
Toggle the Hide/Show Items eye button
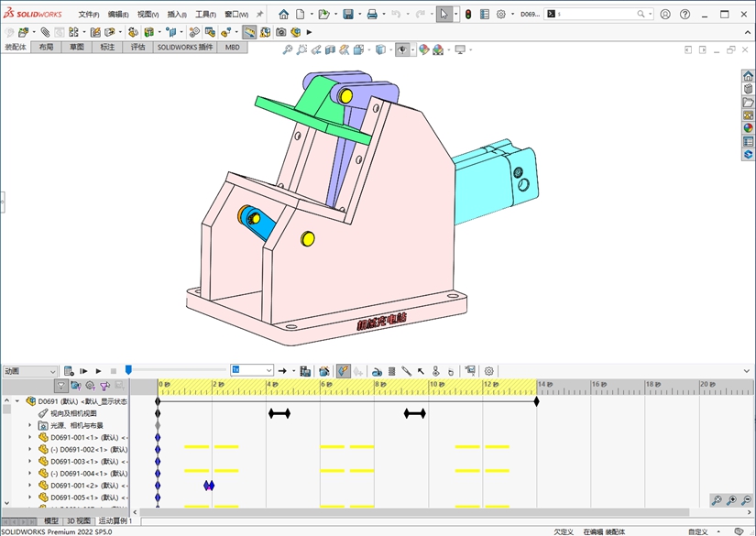point(402,49)
